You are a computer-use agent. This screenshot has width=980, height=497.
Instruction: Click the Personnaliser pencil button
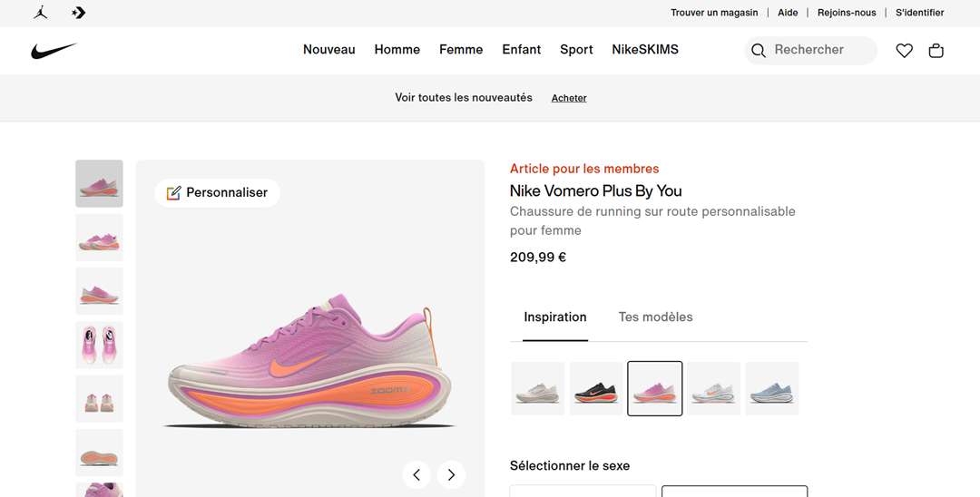point(218,193)
